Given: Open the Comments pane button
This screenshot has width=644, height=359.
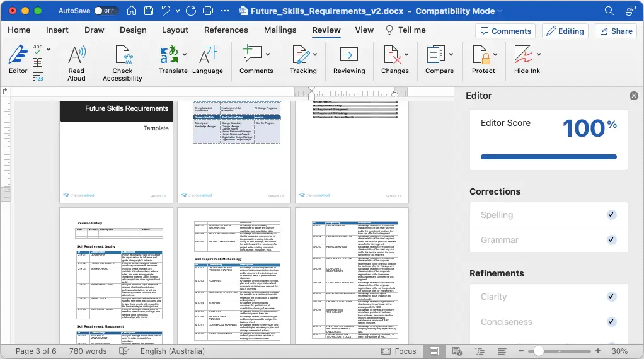Looking at the screenshot, I should (x=505, y=31).
